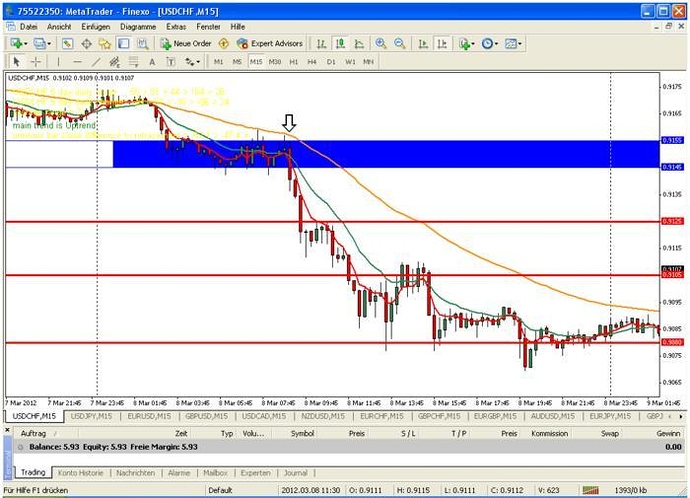Switch to the AUDUSD,M15 chart tab

(x=553, y=416)
